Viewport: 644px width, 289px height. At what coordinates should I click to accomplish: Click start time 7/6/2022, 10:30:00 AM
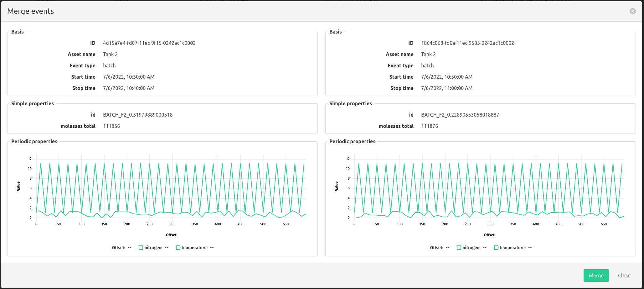(129, 77)
